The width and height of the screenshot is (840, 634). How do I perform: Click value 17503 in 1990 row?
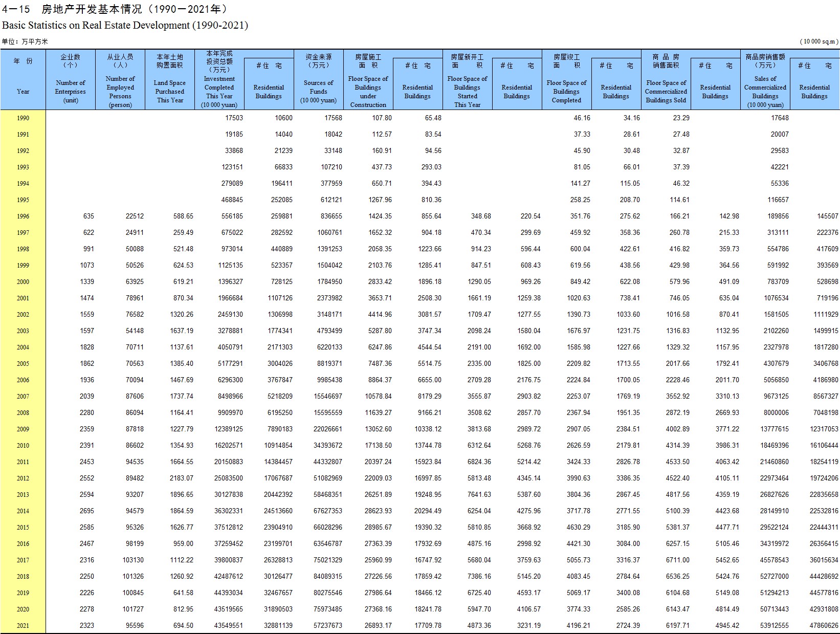point(234,118)
